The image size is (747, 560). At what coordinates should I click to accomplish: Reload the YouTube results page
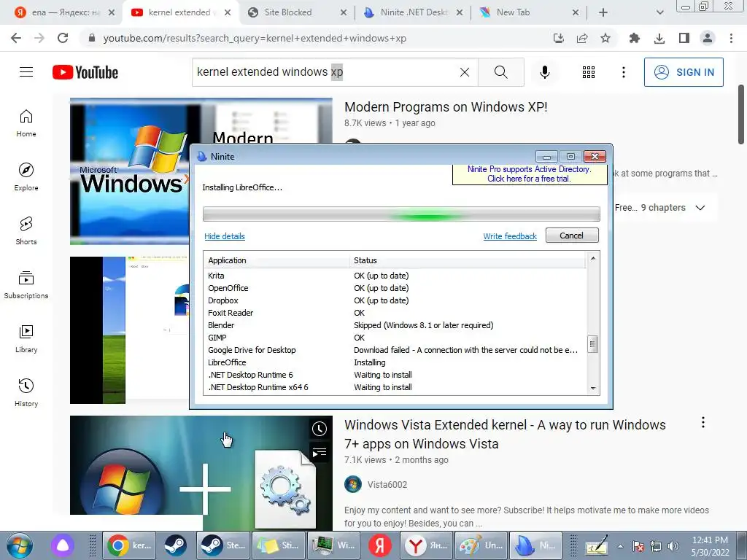[x=63, y=38]
